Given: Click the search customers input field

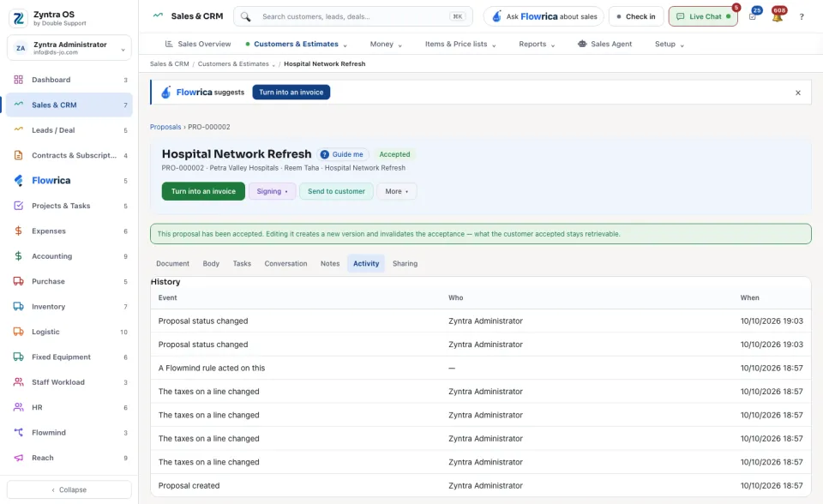Looking at the screenshot, I should [x=353, y=17].
